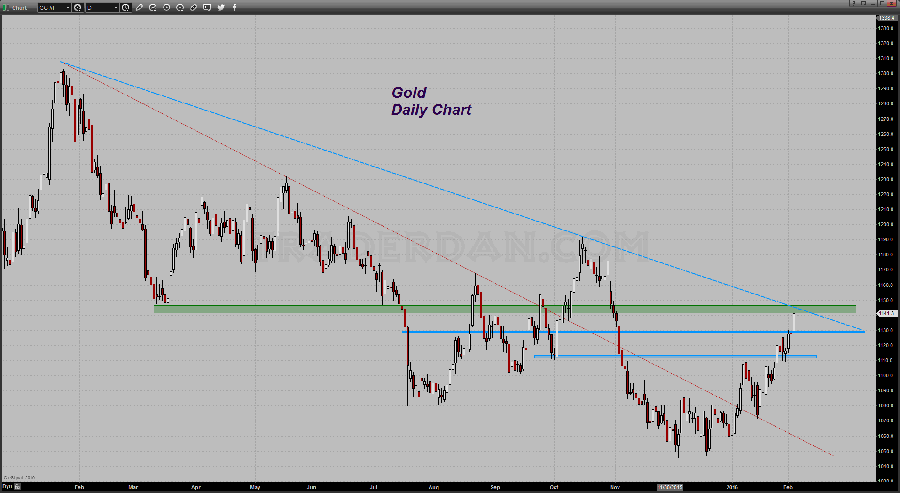Screen dimensions: 900x493
Task: Share chart via Facebook icon
Action: point(235,7)
